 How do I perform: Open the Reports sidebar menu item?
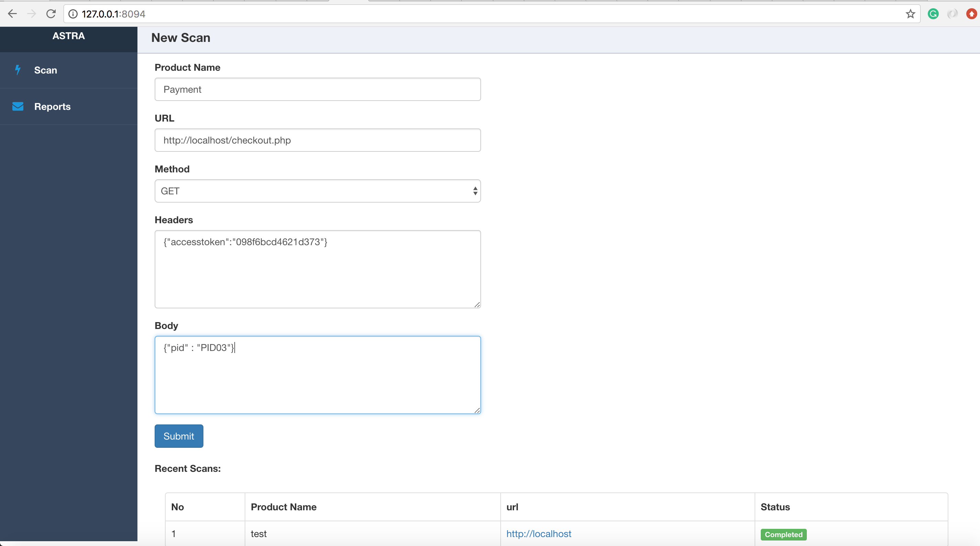tap(68, 106)
